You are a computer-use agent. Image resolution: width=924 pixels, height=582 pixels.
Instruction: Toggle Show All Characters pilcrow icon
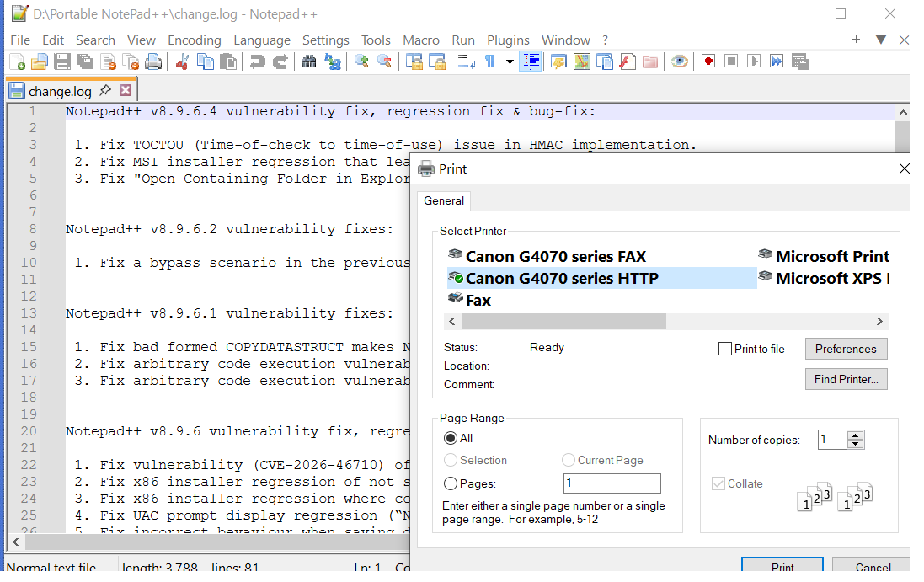(489, 61)
